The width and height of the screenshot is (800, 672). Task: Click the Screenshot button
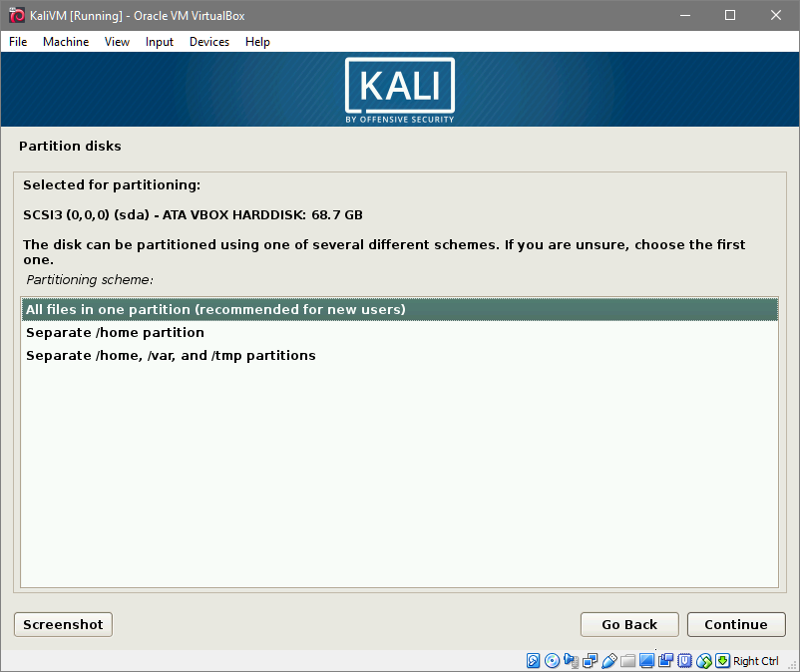click(x=63, y=624)
